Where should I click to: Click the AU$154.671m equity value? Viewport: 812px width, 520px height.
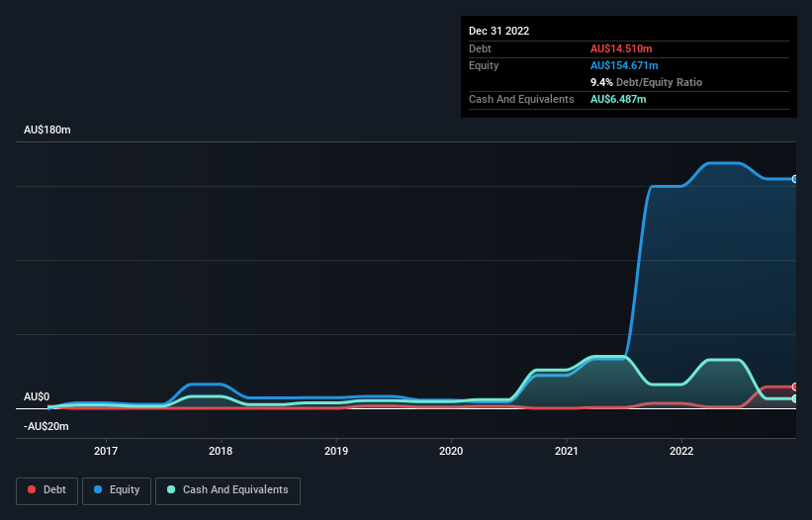pyautogui.click(x=624, y=65)
